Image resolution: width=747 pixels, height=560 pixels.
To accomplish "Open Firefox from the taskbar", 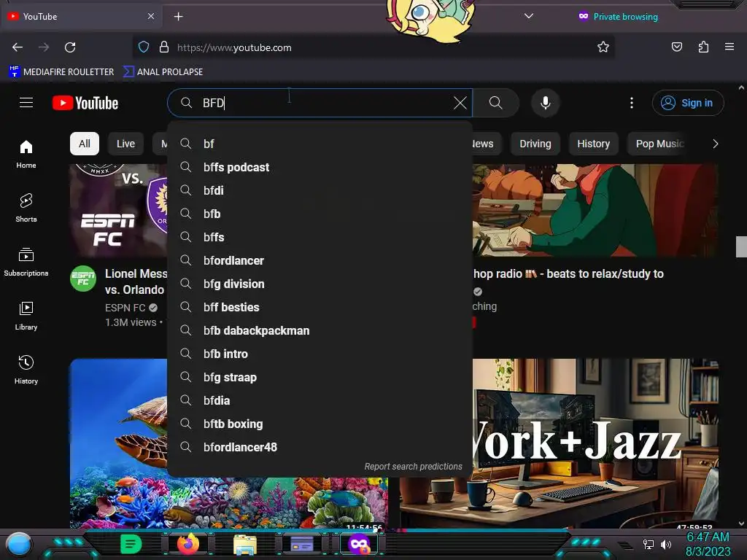I will [x=188, y=544].
